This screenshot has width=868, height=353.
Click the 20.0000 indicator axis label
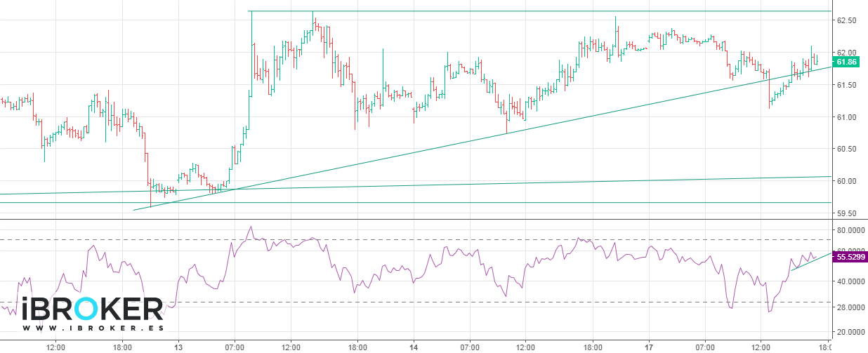(850, 331)
